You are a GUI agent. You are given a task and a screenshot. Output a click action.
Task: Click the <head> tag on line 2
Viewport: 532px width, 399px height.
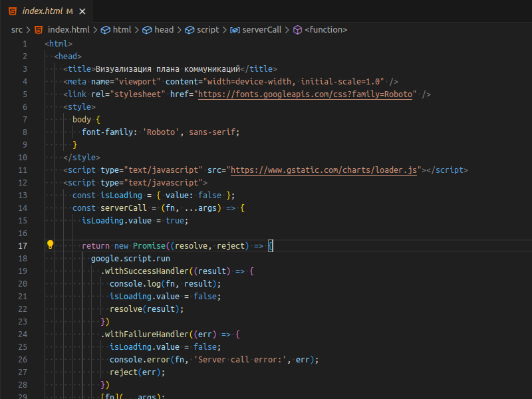68,57
